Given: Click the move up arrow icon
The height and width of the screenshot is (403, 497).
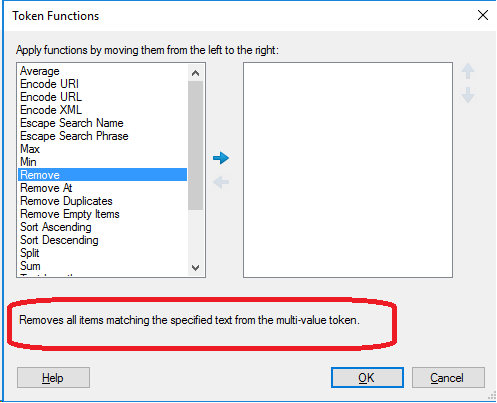Looking at the screenshot, I should [x=468, y=71].
